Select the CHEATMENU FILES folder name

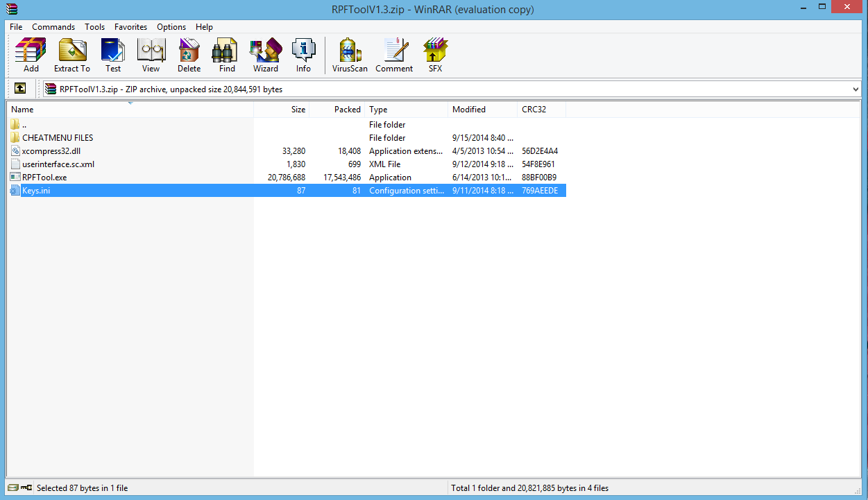58,137
